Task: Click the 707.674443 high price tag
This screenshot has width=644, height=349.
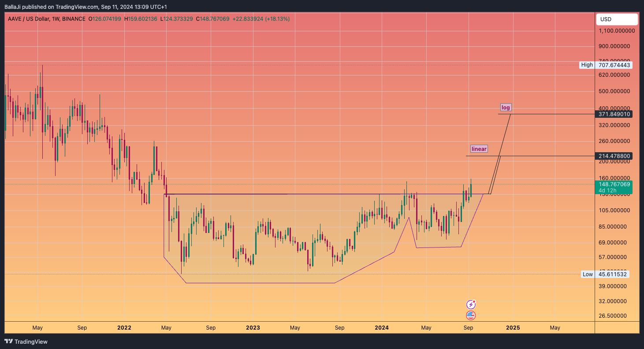Action: [614, 65]
